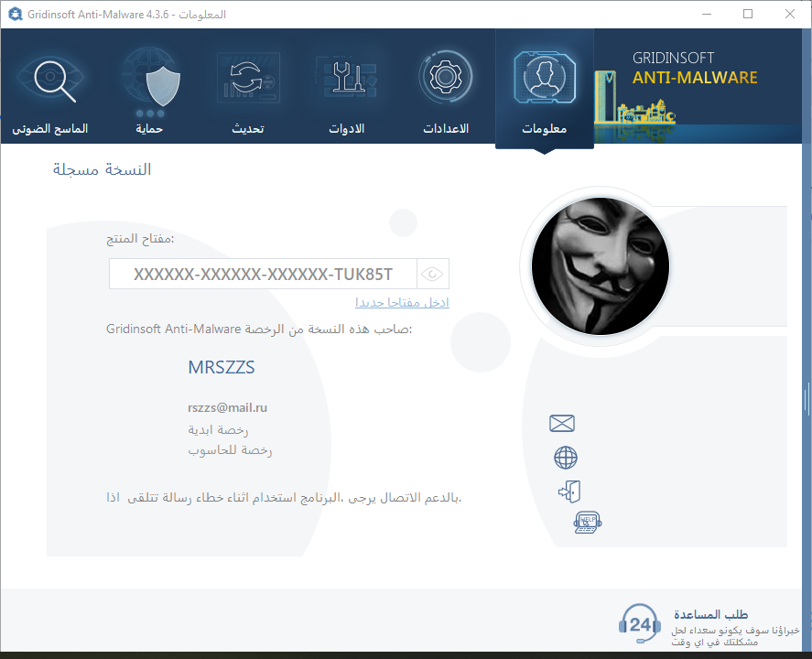Image resolution: width=812 pixels, height=659 pixels.
Task: Select the information tab (معلومات)
Action: (x=545, y=90)
